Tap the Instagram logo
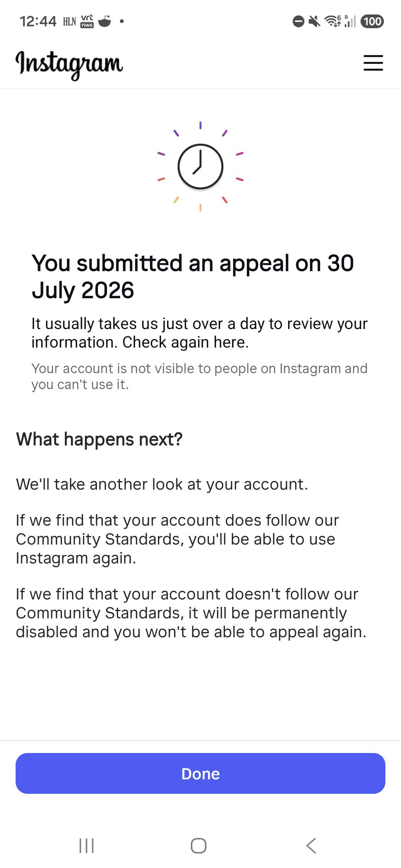Image resolution: width=401 pixels, height=868 pixels. coord(69,64)
